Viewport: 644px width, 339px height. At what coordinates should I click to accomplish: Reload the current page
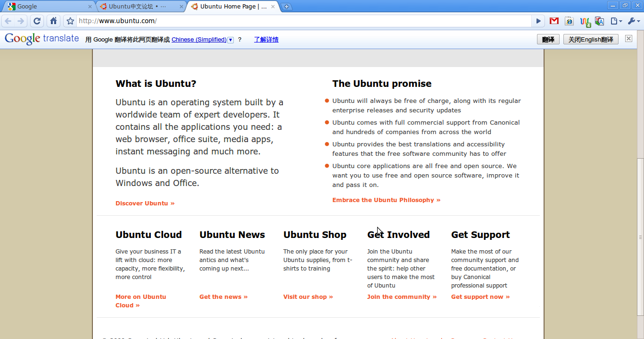click(x=37, y=21)
